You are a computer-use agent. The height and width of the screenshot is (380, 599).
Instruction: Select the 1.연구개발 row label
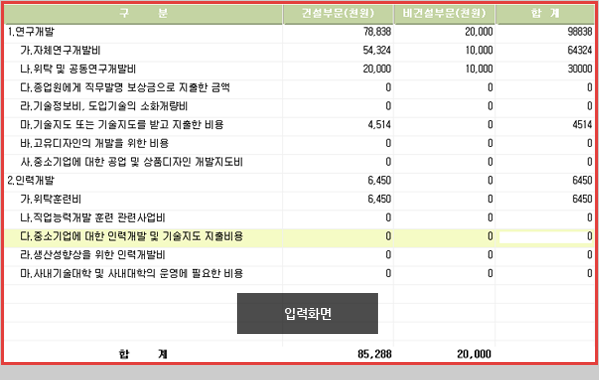click(31, 32)
